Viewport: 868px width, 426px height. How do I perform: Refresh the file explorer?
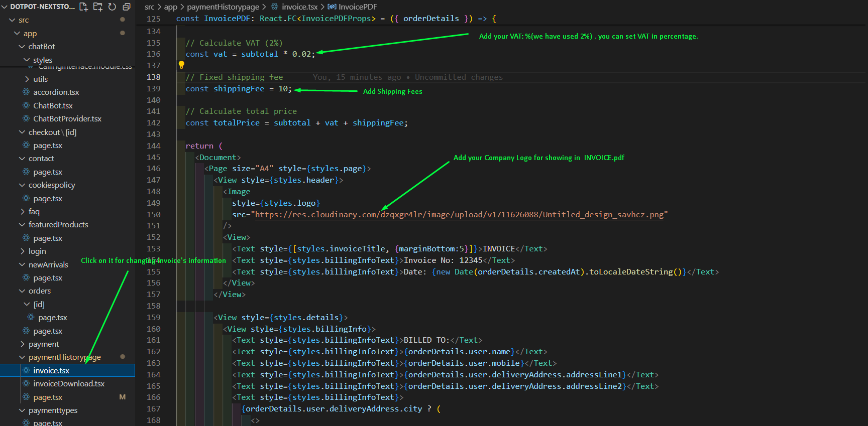point(112,7)
